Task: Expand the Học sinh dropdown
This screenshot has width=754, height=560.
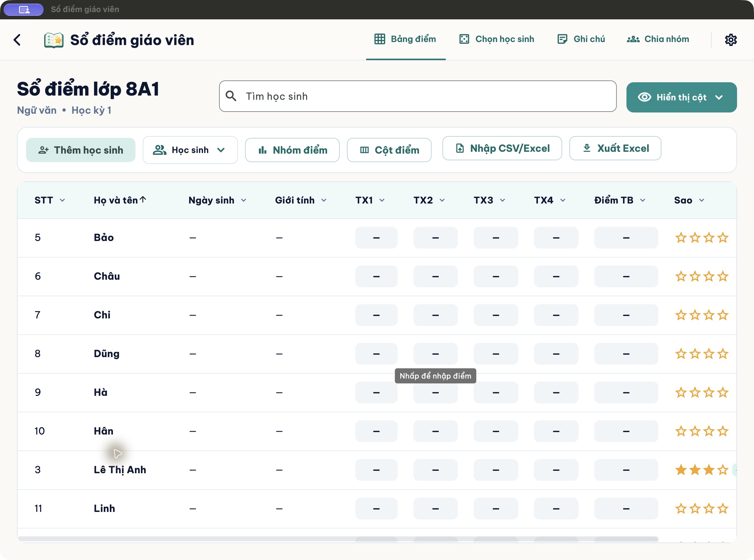Action: point(190,150)
